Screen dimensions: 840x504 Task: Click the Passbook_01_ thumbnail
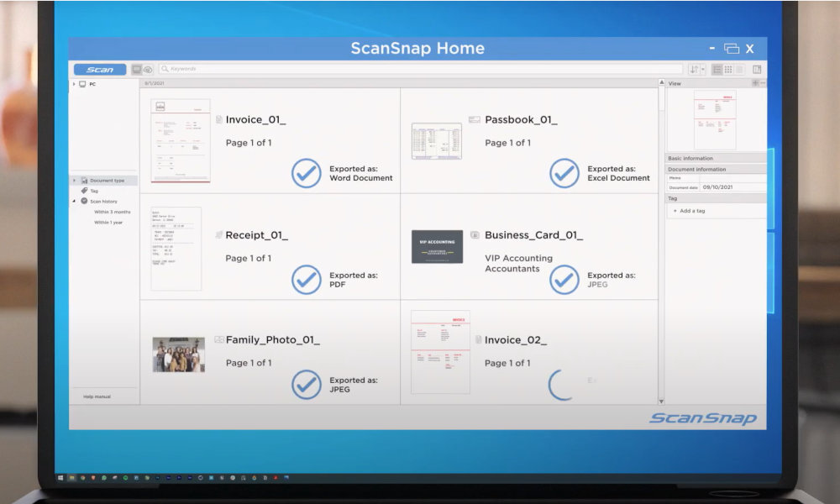tap(437, 141)
